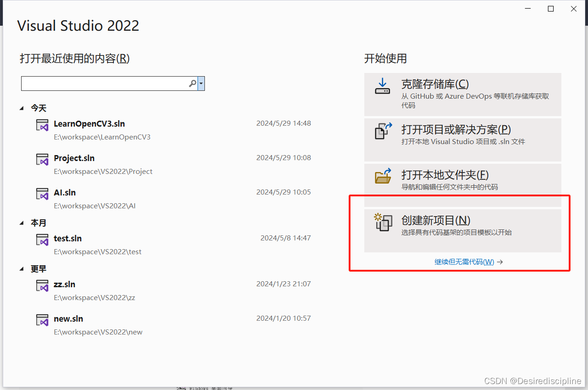Click the AI.sln solution icon
Screen dimensions: 588x390
42,194
